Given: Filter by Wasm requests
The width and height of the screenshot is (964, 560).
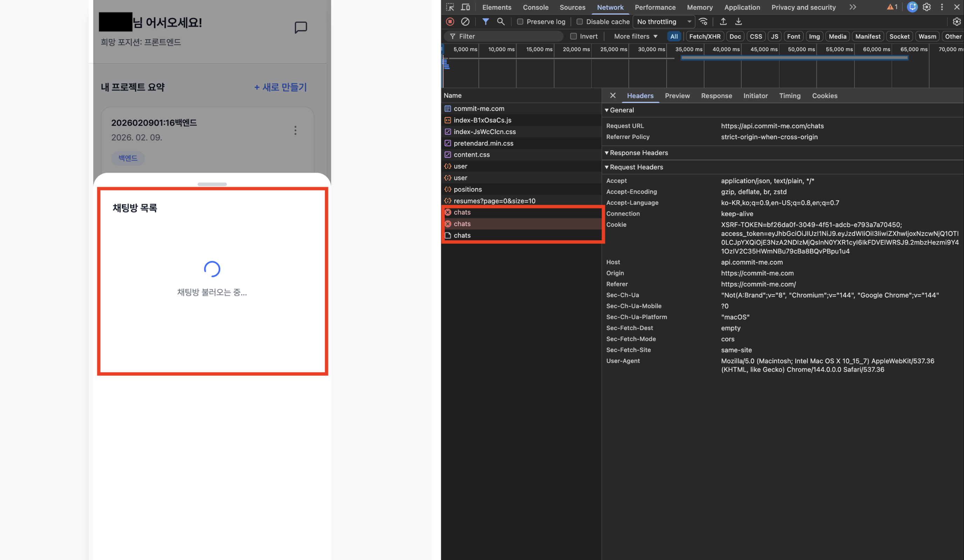Looking at the screenshot, I should tap(927, 36).
